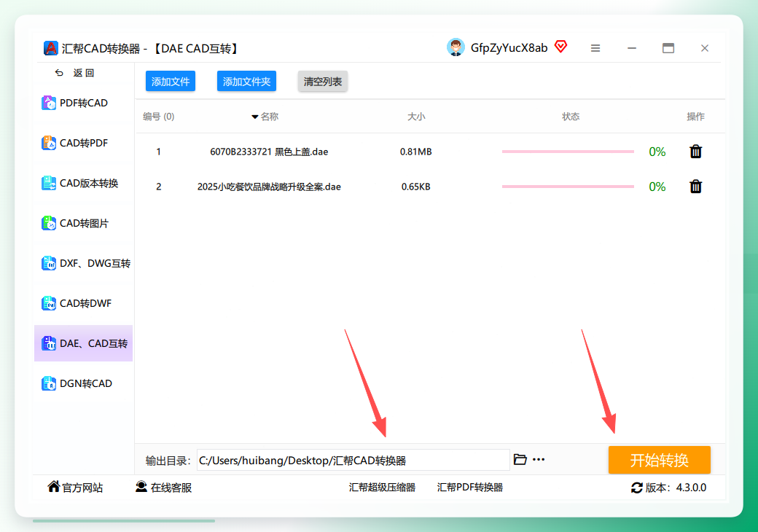Select the CAD转PDF sidebar icon

pyautogui.click(x=49, y=143)
